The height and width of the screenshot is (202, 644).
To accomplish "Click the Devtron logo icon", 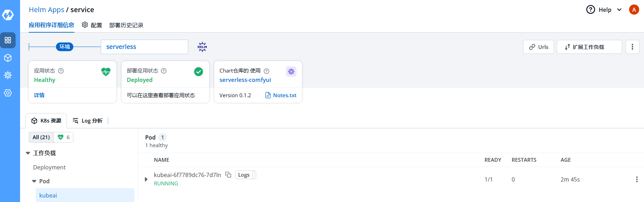I will 8,15.
